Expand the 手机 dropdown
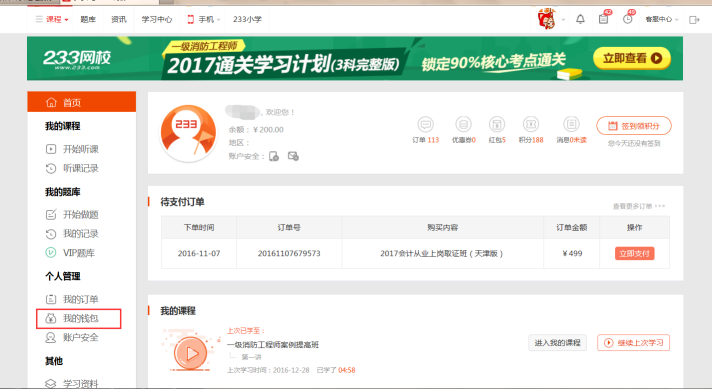The height and width of the screenshot is (389, 712). 204,20
